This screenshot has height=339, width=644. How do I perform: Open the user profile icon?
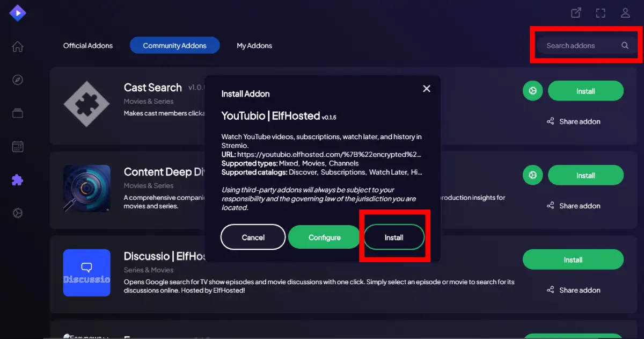625,13
